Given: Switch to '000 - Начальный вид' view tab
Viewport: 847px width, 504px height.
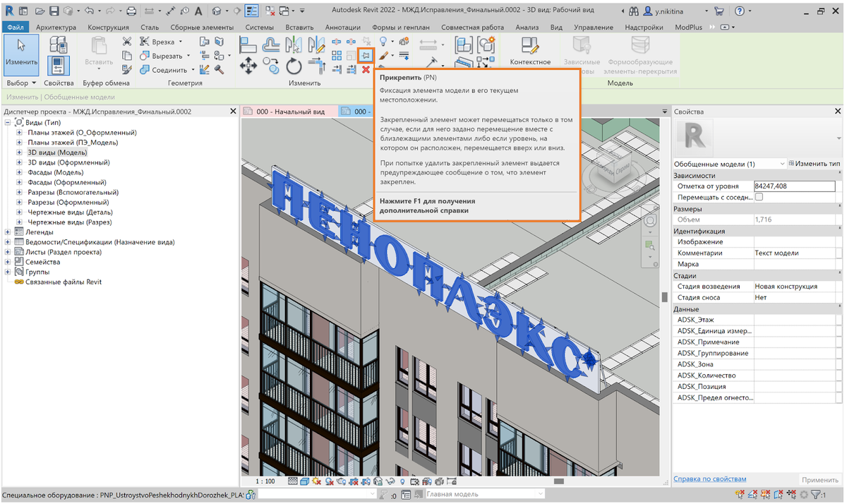Looking at the screenshot, I should [x=290, y=112].
